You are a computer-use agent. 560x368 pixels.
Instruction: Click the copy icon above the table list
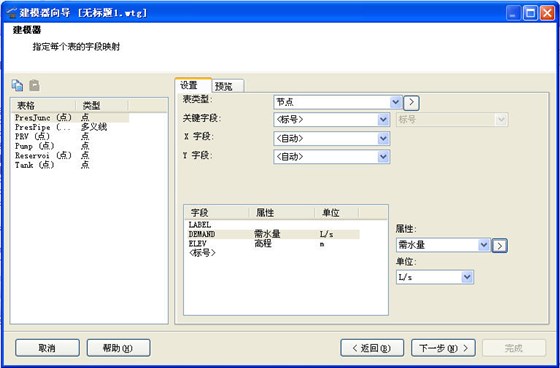point(17,86)
